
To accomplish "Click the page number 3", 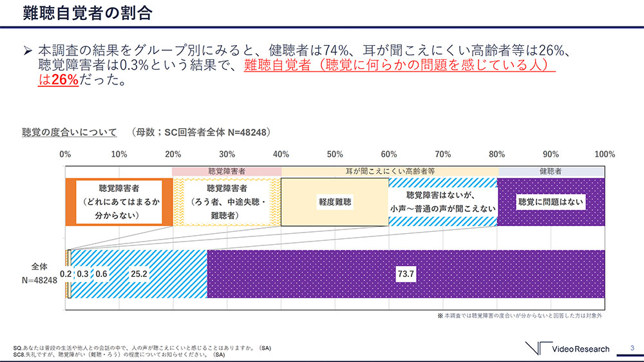I will pos(632,348).
